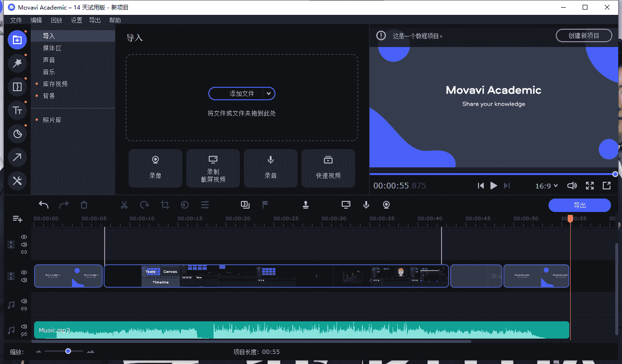The height and width of the screenshot is (364, 622).
Task: Open Color adjustments from timeline toolbar
Action: 185,205
